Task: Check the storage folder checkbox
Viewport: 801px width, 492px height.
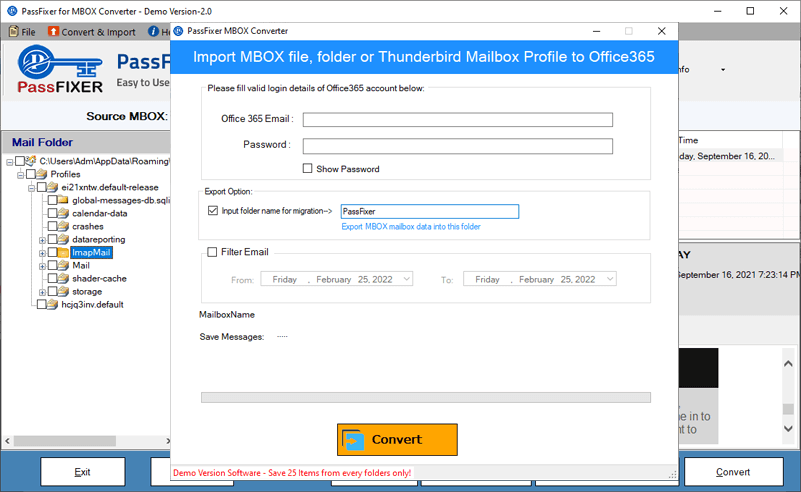Action: (52, 292)
